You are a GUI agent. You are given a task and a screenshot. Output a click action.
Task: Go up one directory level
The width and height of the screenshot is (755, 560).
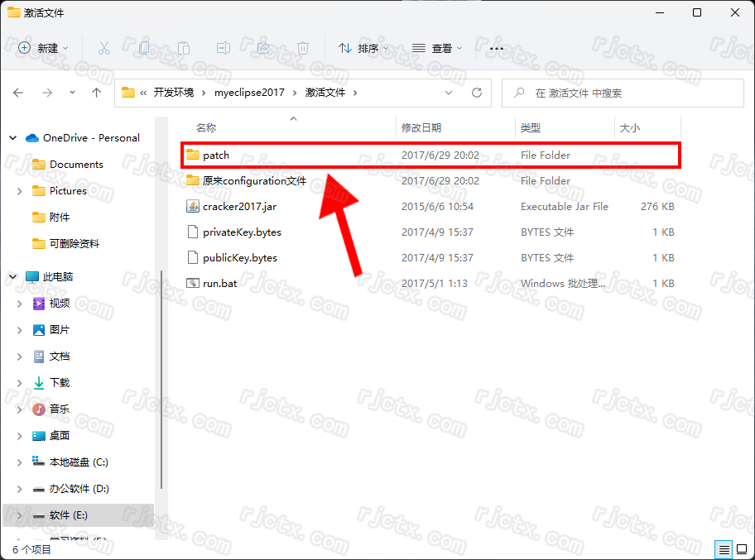tap(96, 93)
